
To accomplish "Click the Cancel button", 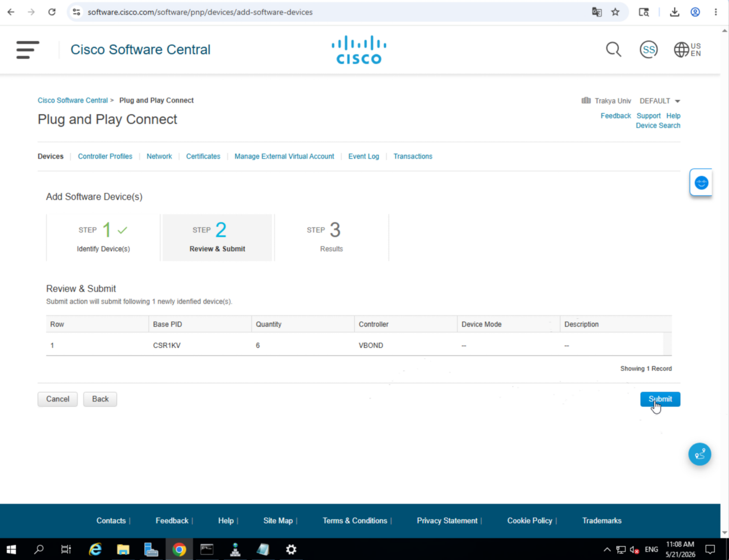I will tap(57, 399).
